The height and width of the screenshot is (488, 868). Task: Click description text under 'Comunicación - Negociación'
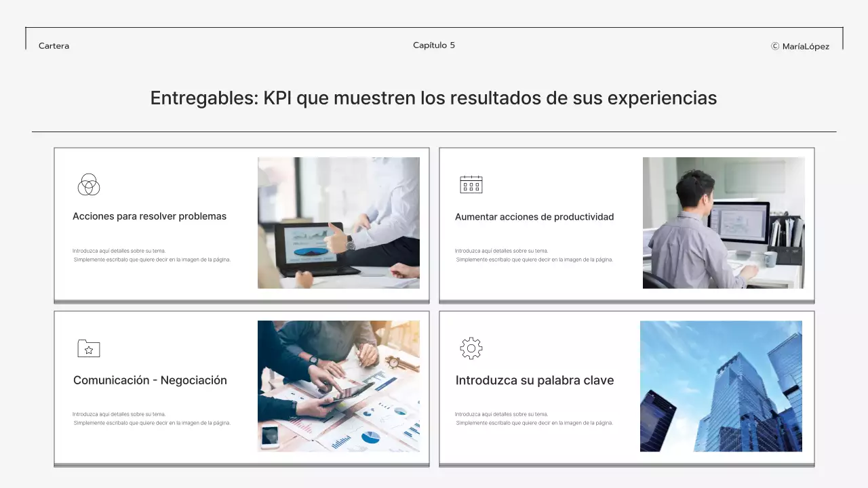[152, 418]
